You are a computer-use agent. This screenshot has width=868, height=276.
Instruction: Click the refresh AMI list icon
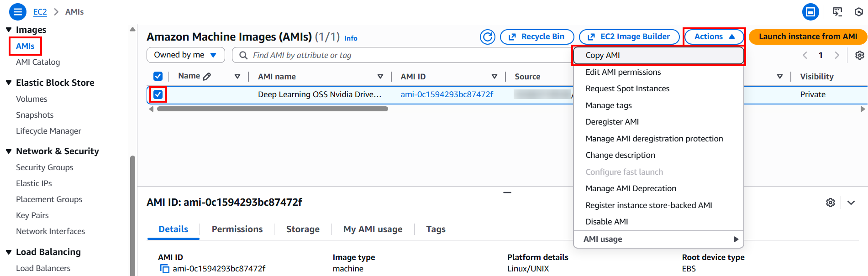click(487, 37)
